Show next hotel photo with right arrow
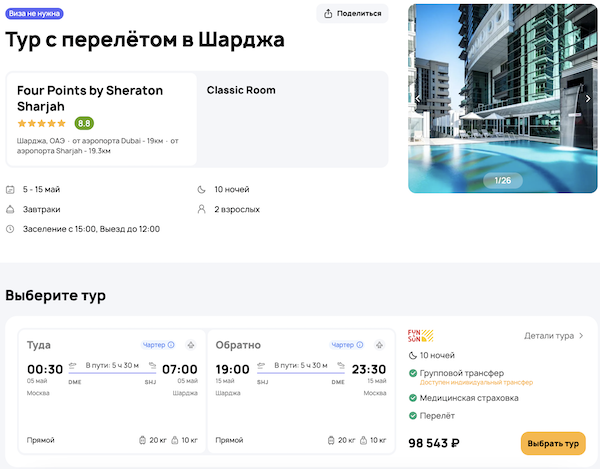This screenshot has width=600, height=469. click(x=588, y=98)
